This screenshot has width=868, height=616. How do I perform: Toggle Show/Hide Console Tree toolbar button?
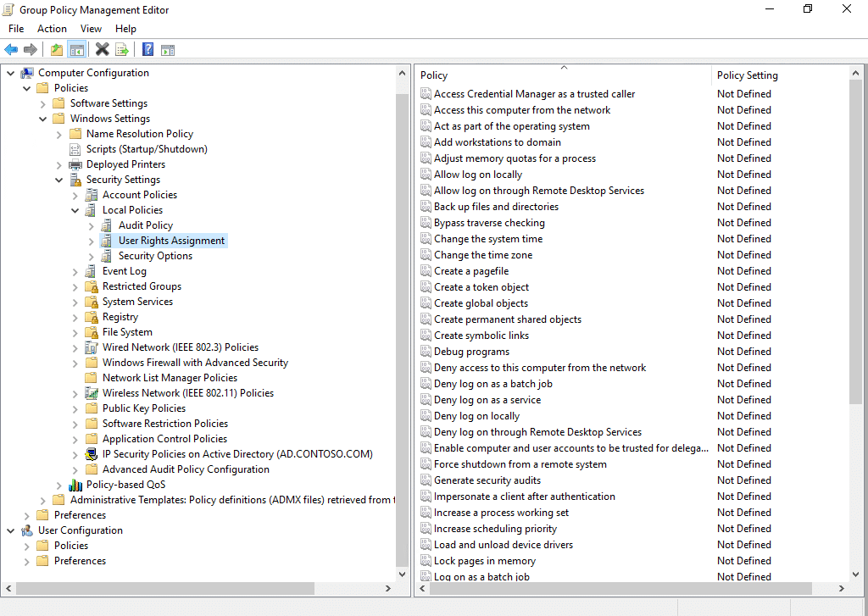click(77, 50)
